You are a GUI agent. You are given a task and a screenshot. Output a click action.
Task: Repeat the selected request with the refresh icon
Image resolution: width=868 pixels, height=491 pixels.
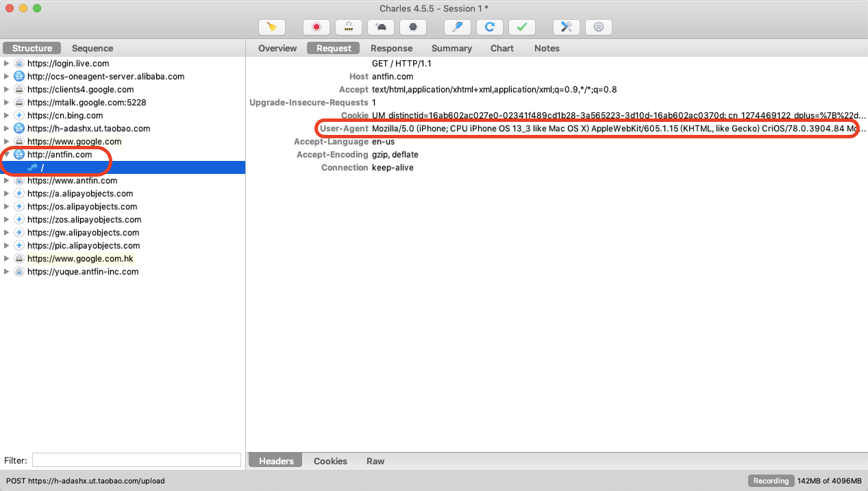[490, 27]
